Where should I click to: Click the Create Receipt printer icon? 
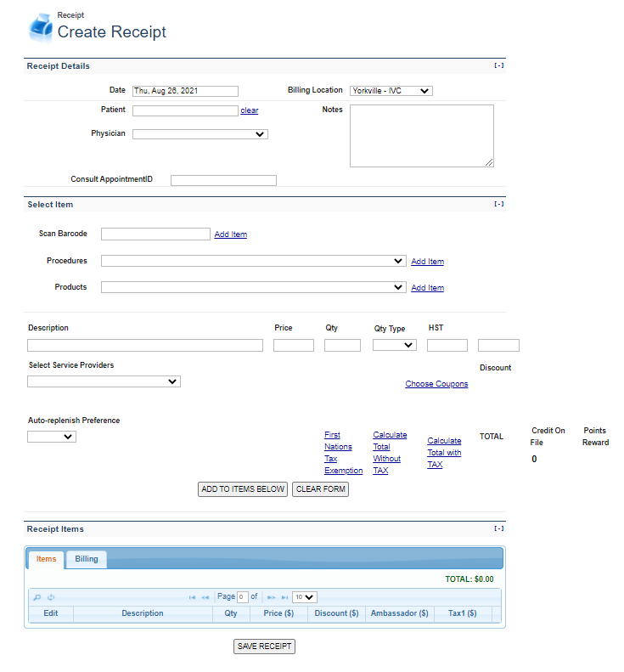pyautogui.click(x=40, y=27)
